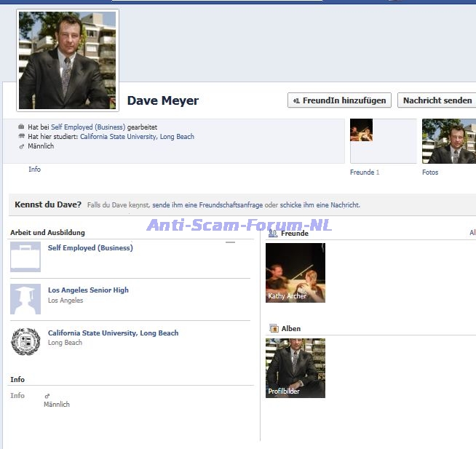This screenshot has width=476, height=449.
Task: Click the male gender symbol under Info
Action: pos(47,396)
